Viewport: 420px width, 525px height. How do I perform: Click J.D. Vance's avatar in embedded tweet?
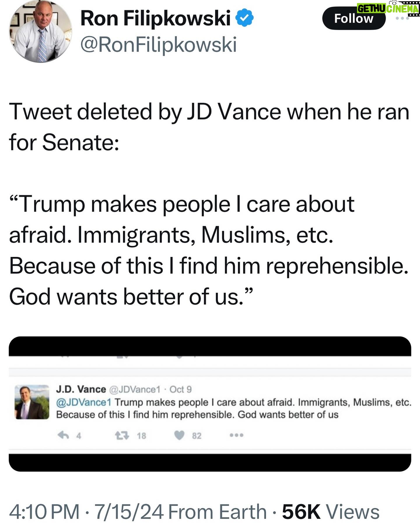(x=32, y=402)
